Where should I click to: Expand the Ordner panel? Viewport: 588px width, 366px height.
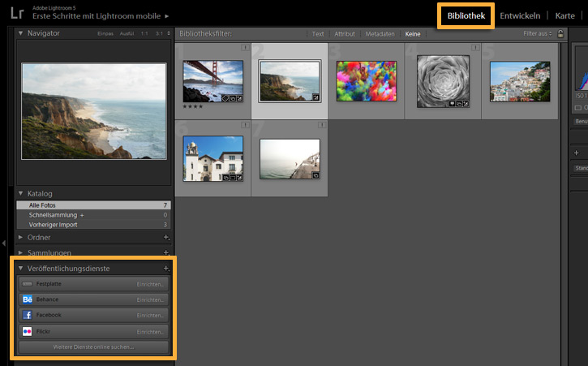(20, 237)
